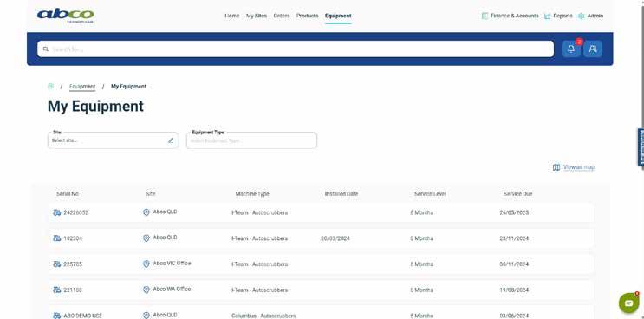Sort by Serial No. column header
The height and width of the screenshot is (319, 644).
(x=68, y=193)
